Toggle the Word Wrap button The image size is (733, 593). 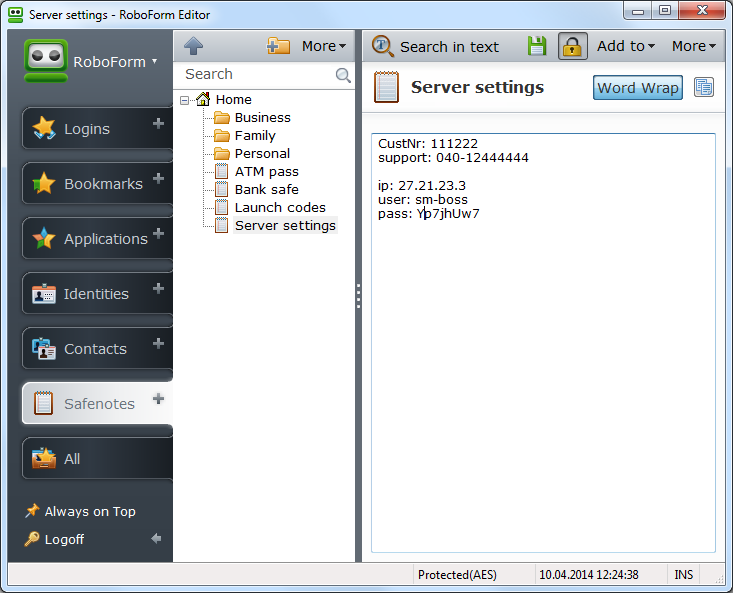[638, 88]
